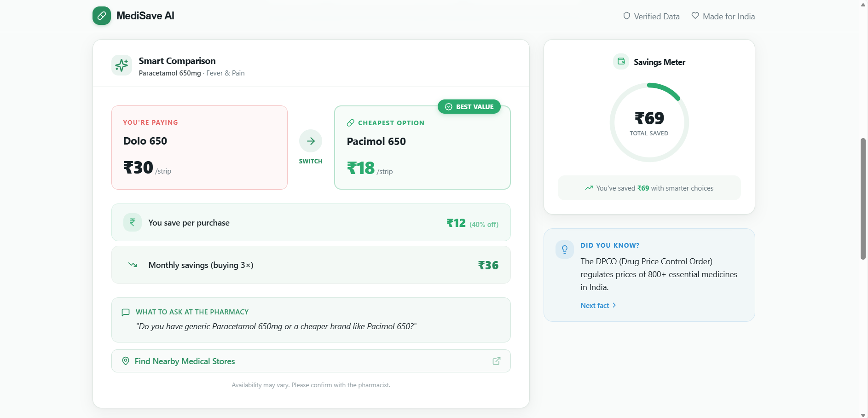The height and width of the screenshot is (418, 868).
Task: Select the Pacimol 650 cheapest option card
Action: tap(422, 147)
